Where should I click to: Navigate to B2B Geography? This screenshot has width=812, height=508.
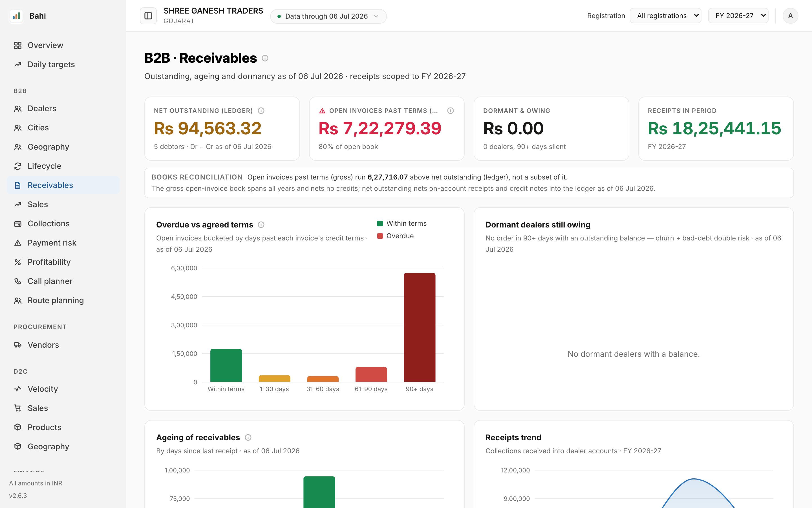pyautogui.click(x=63, y=147)
